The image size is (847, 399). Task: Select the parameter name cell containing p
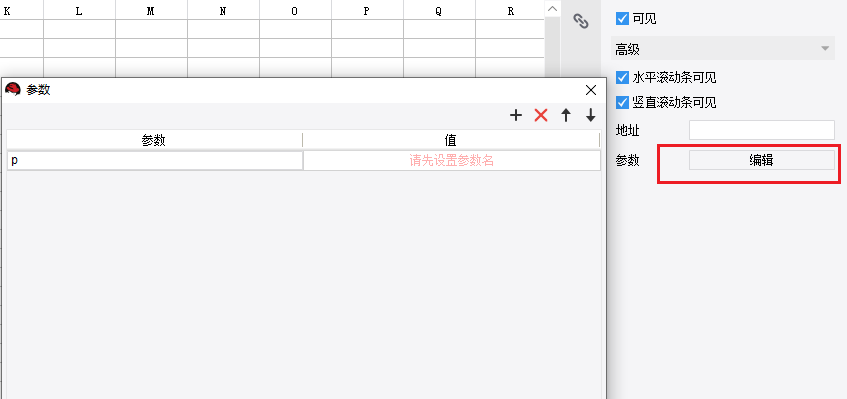pyautogui.click(x=155, y=161)
